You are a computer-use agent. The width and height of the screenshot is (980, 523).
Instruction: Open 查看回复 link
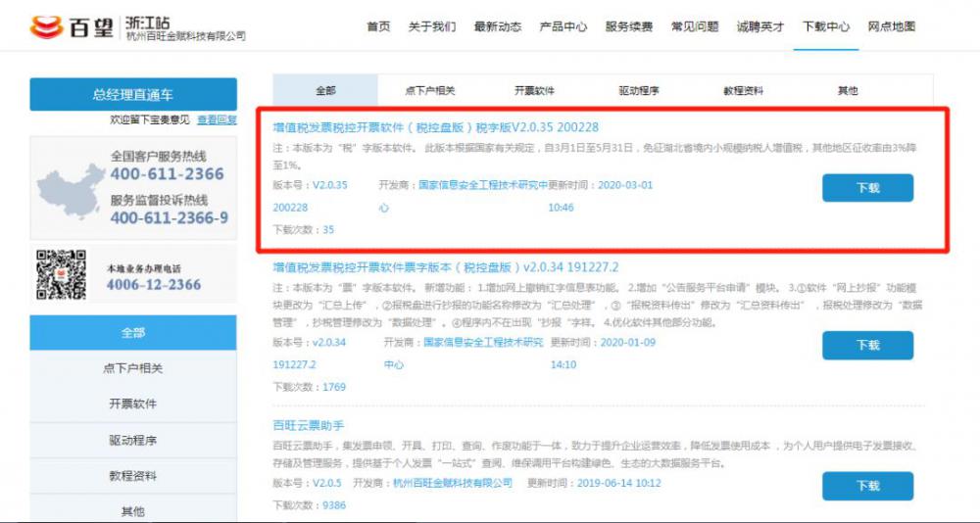click(217, 119)
